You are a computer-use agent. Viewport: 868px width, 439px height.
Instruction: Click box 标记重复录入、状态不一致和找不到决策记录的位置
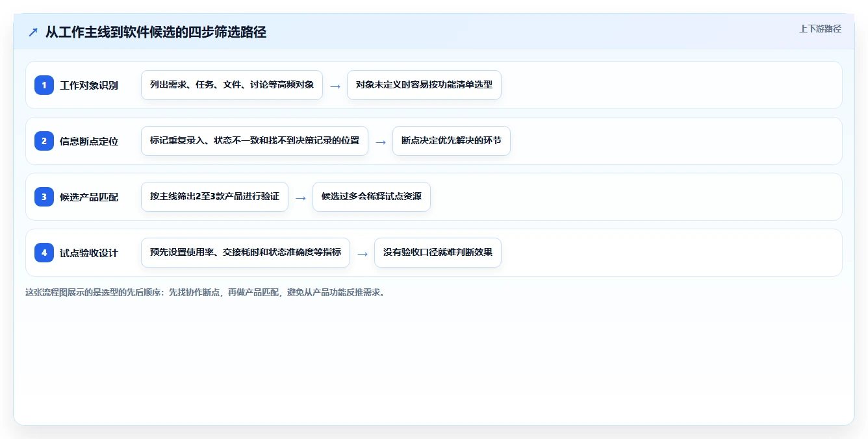click(255, 141)
